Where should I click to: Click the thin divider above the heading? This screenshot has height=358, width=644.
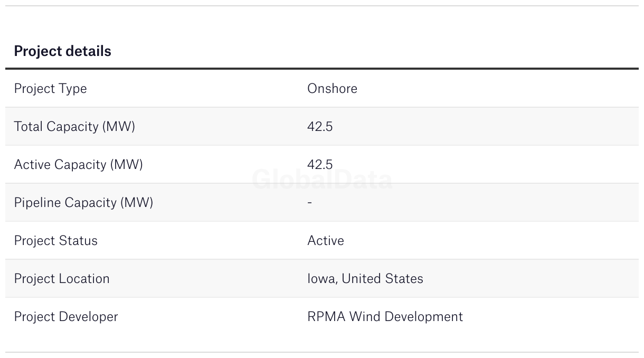pos(322,6)
